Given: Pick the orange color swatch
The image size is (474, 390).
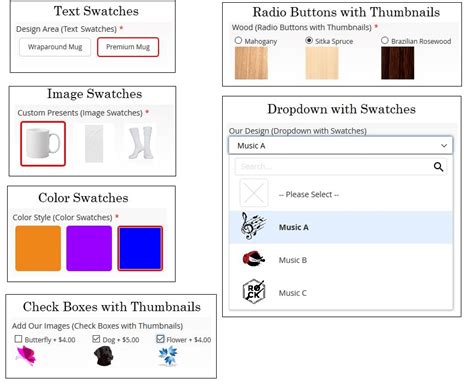Looking at the screenshot, I should tap(38, 248).
